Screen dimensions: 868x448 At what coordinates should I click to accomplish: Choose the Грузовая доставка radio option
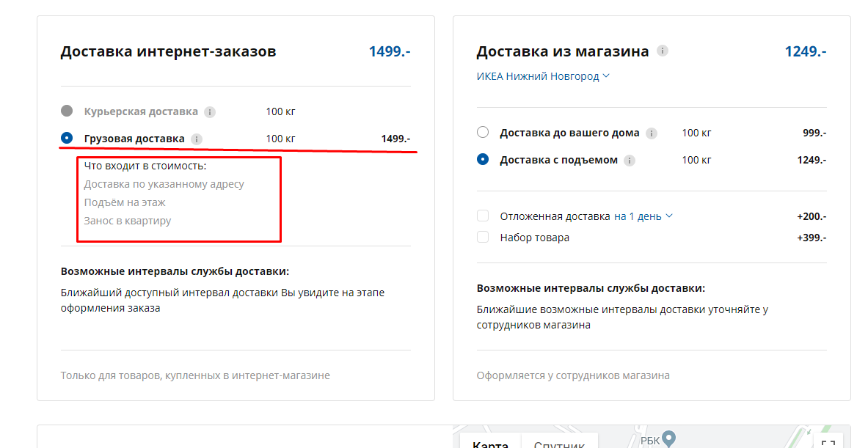point(67,138)
